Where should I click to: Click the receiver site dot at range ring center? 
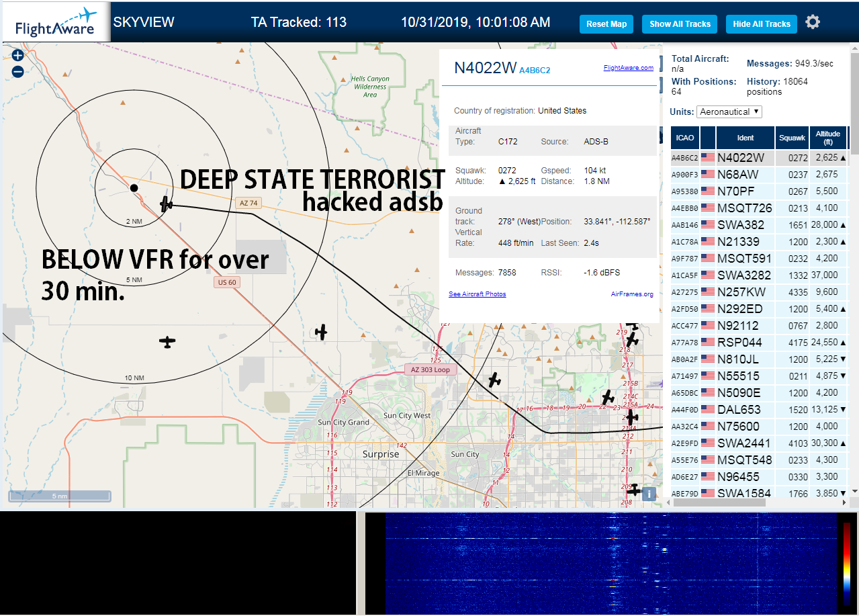point(134,187)
